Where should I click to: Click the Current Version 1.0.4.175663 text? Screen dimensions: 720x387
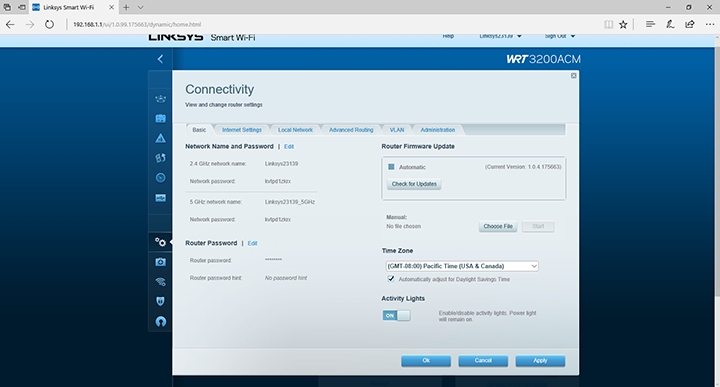click(523, 167)
